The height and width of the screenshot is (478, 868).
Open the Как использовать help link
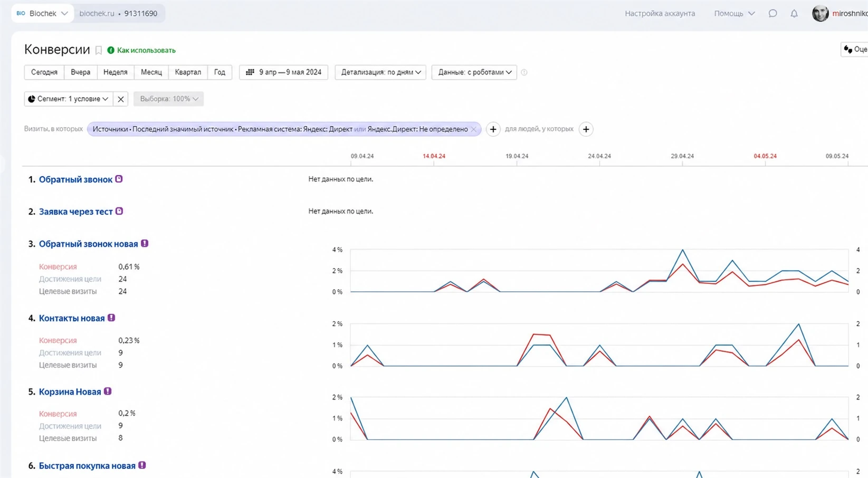(146, 50)
